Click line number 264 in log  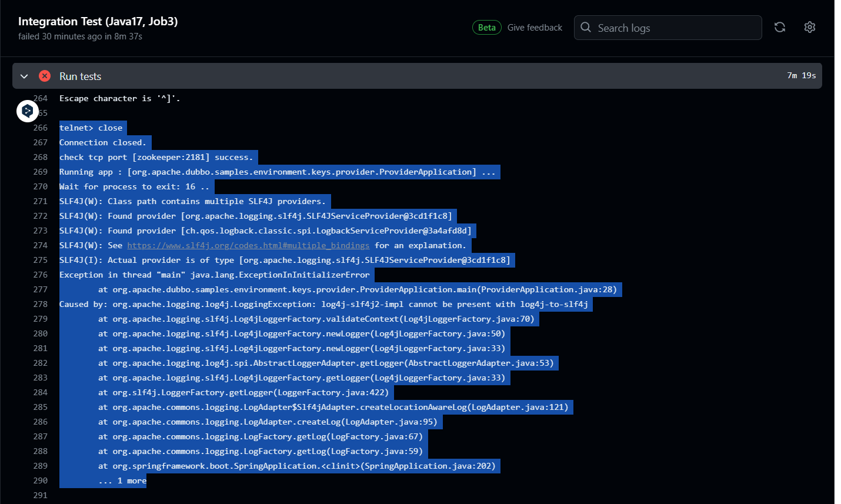[x=40, y=98]
